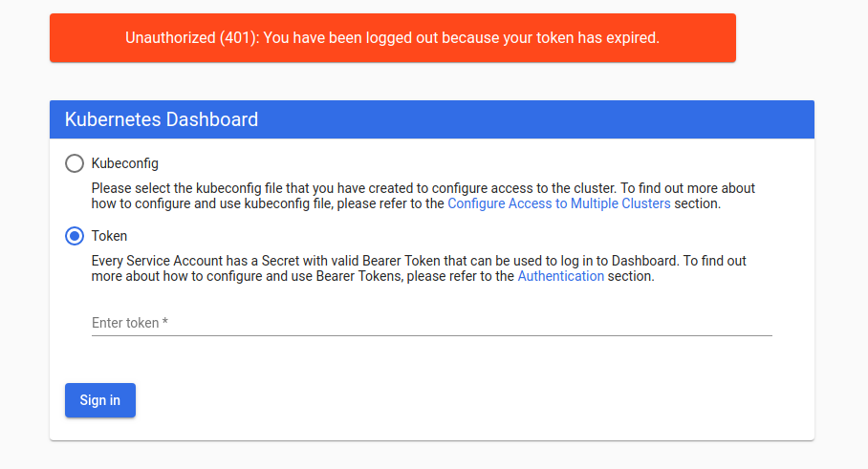Click the Token option label
868x469 pixels.
[109, 236]
